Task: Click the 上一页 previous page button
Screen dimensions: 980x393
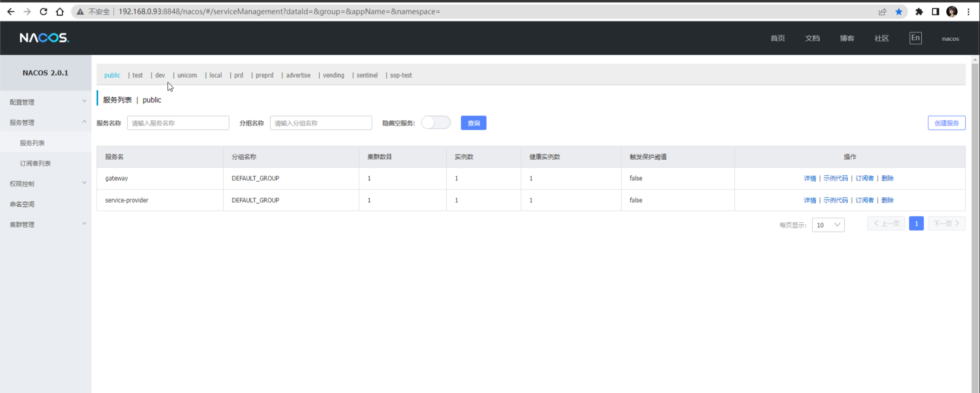Action: 886,224
